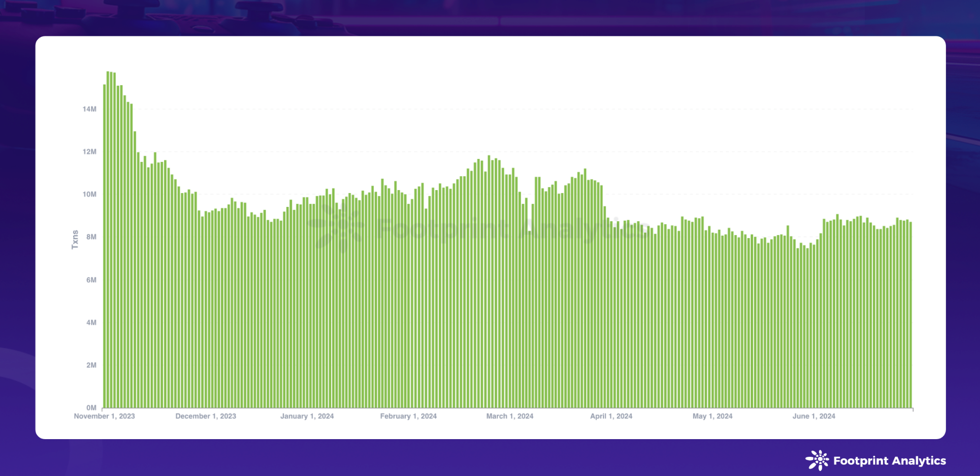Select the January 1, 2024 axis label
This screenshot has height=476, width=980.
coord(307,416)
